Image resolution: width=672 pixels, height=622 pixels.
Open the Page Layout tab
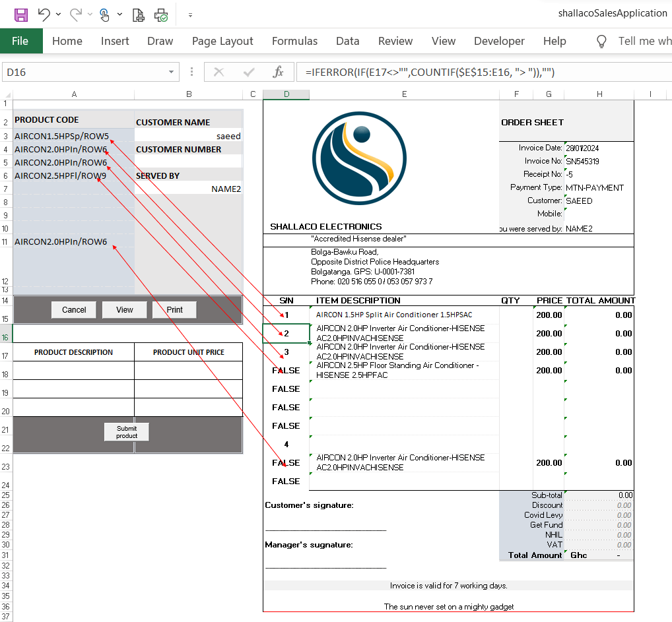222,41
